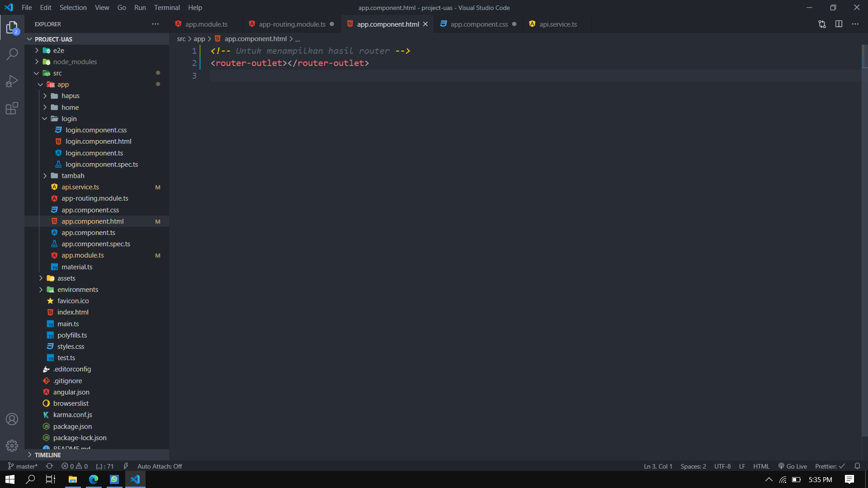Expand the TIMELINE panel

coord(97,455)
